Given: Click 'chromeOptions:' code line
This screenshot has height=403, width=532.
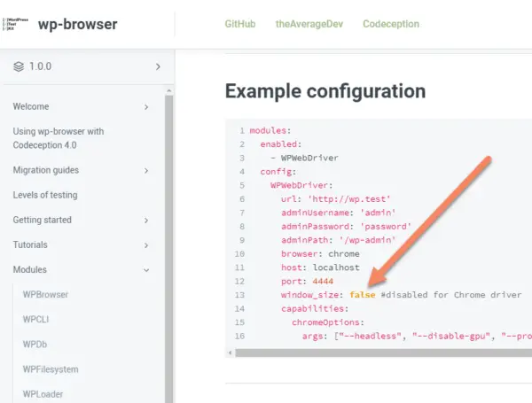Looking at the screenshot, I should point(328,322).
